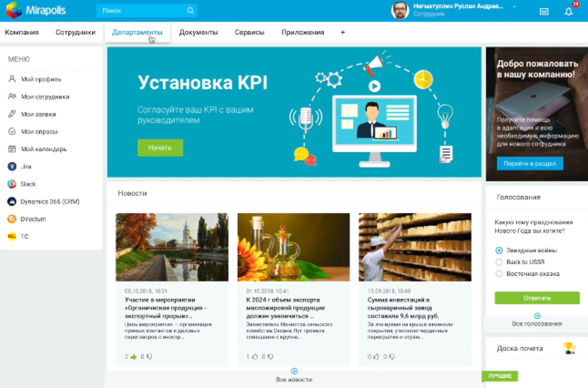This screenshot has height=388, width=588.
Task: Open the Все голосования link
Action: (537, 323)
